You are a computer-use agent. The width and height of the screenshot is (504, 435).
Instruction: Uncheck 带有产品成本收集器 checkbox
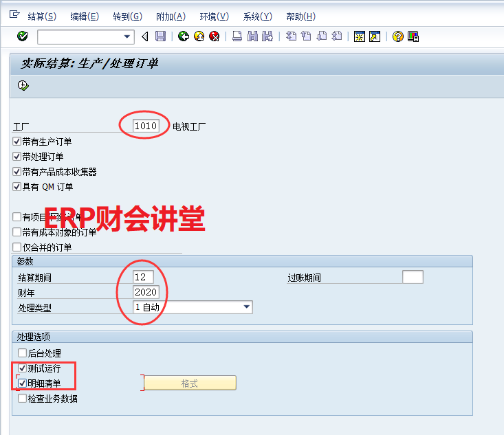[x=17, y=172]
